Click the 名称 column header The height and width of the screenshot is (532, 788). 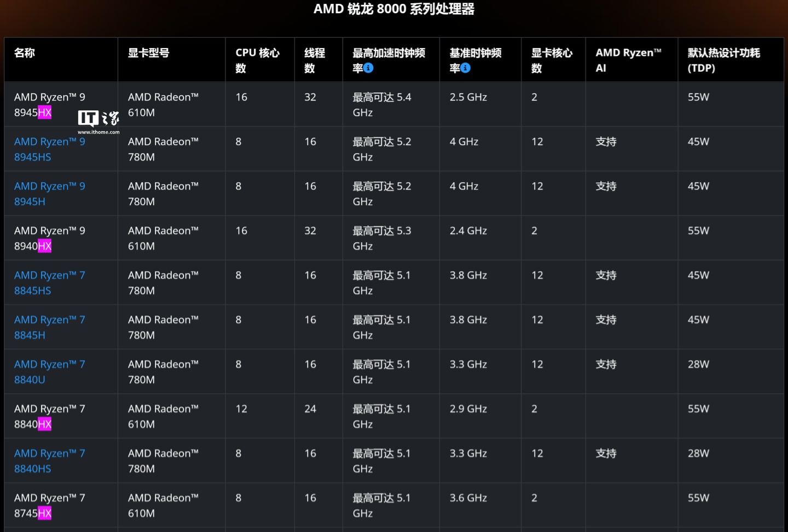click(25, 53)
